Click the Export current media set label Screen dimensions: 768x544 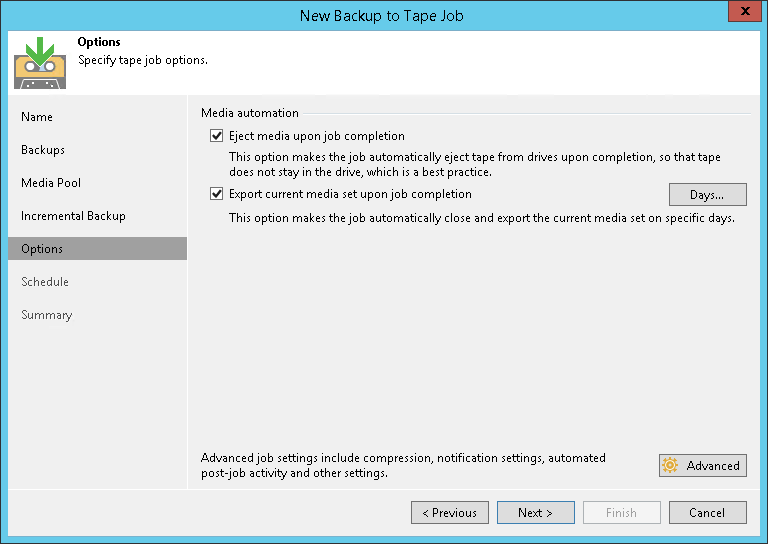[350, 194]
